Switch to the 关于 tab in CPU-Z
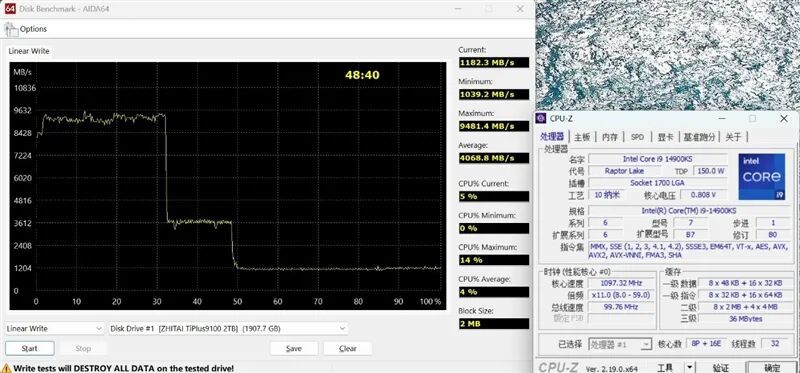 pos(733,137)
